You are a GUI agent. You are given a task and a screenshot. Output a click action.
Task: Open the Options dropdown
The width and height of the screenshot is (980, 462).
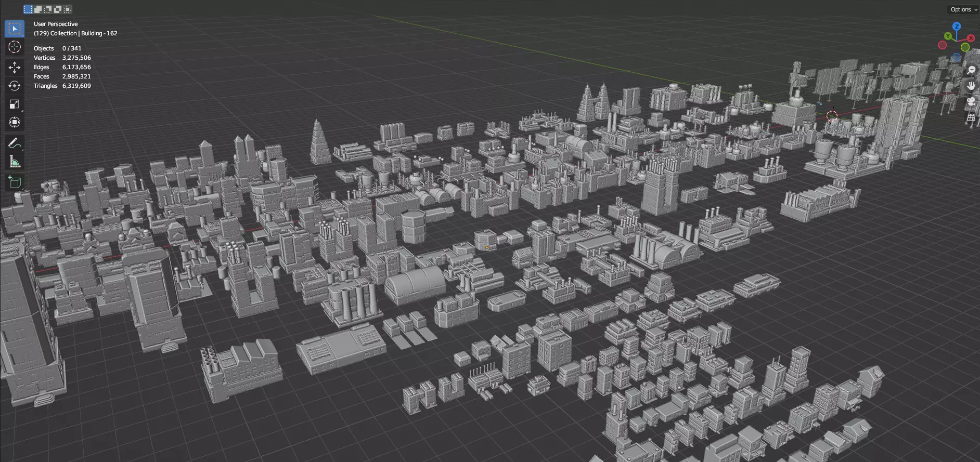click(x=964, y=9)
